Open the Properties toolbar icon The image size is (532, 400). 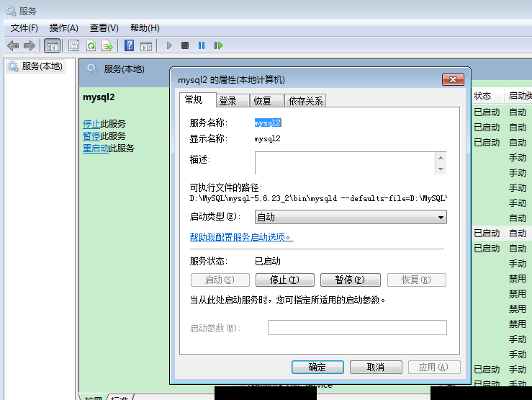coord(73,45)
